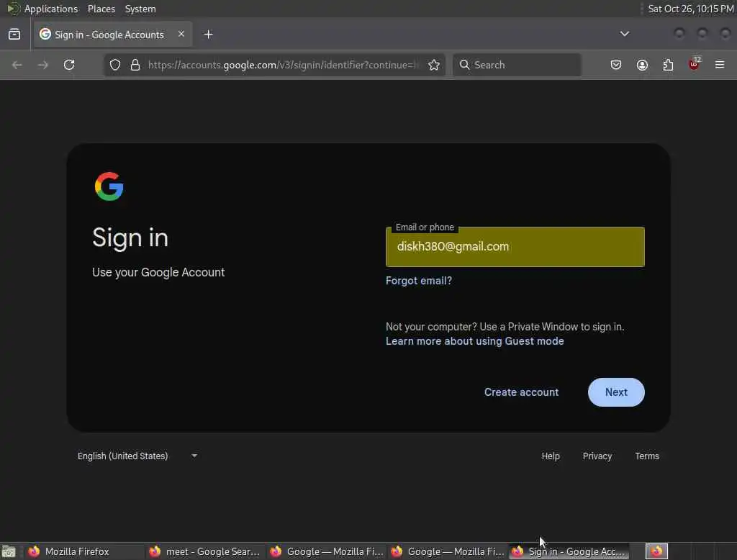Open the Firefox View icon
This screenshot has height=560, width=737.
(14, 35)
